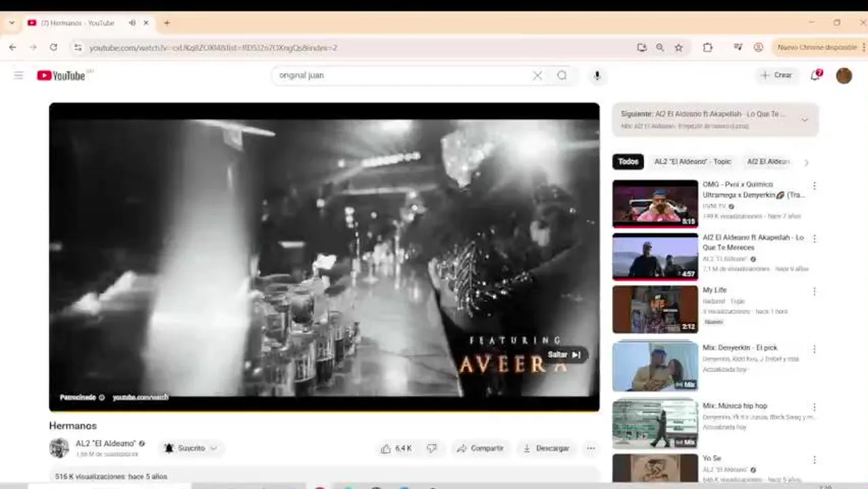
Task: Clear the search box text
Action: [537, 75]
